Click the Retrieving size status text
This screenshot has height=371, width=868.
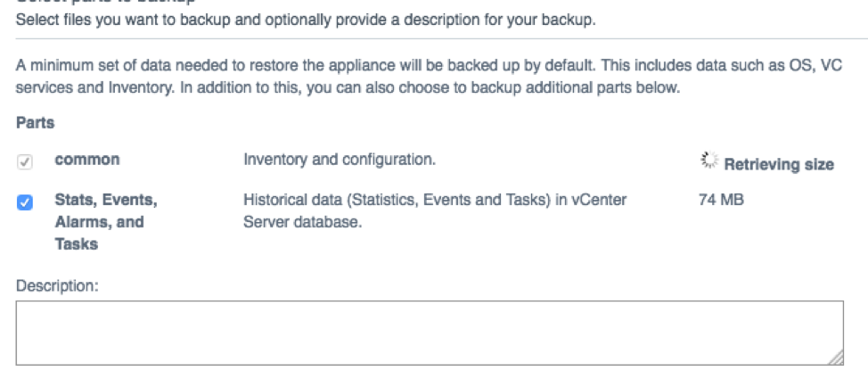pyautogui.click(x=779, y=164)
